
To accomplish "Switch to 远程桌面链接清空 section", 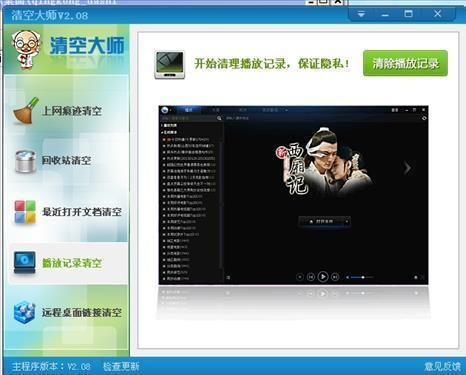I will tap(82, 313).
